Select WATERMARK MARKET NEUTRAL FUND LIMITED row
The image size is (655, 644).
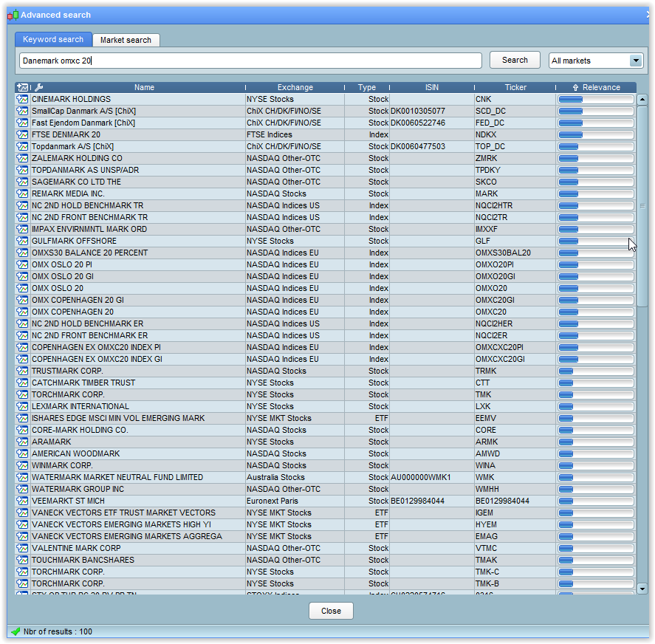326,477
